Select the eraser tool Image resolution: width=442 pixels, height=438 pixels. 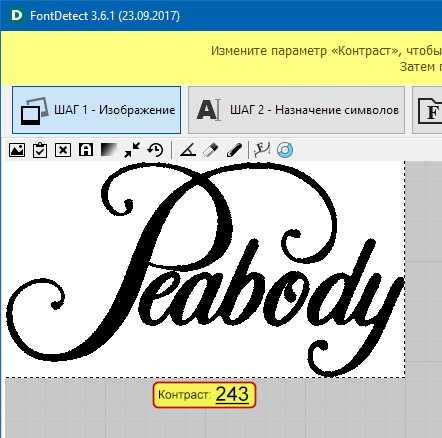click(x=211, y=150)
